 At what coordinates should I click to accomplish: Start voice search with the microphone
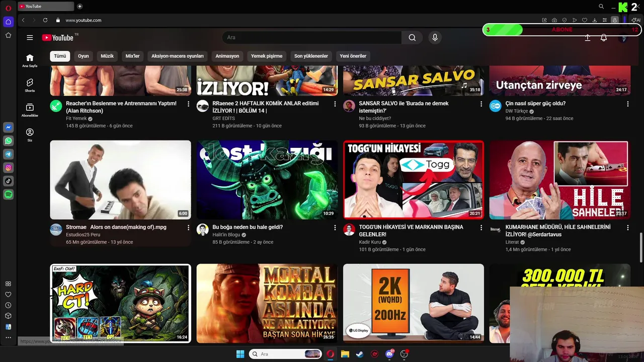(x=435, y=38)
